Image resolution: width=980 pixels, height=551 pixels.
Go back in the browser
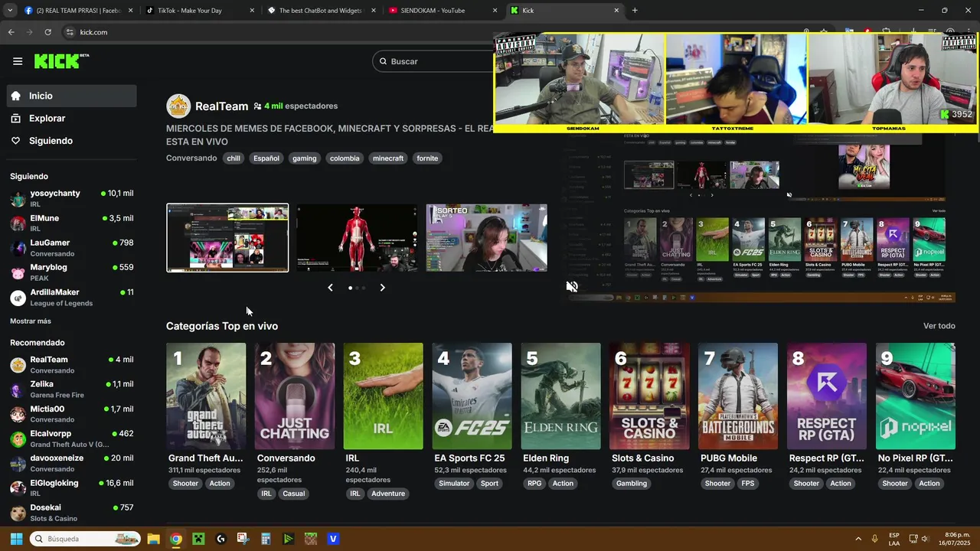11,32
